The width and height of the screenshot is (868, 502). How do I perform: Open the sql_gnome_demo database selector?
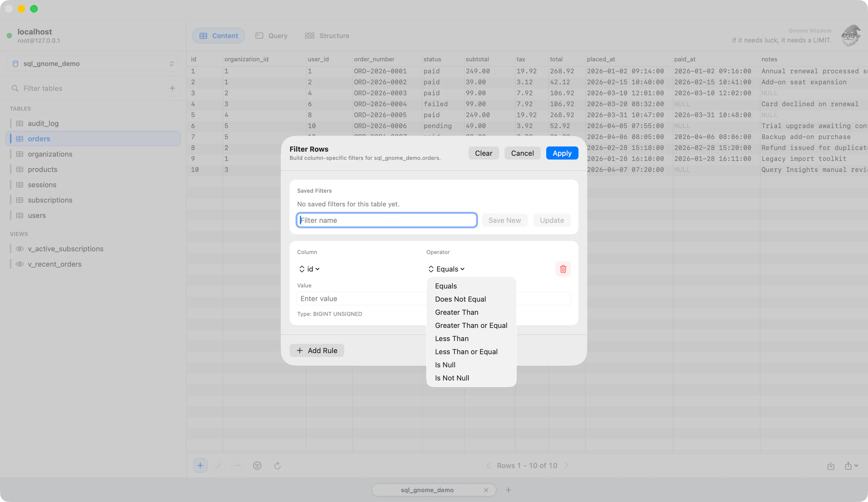[93, 64]
